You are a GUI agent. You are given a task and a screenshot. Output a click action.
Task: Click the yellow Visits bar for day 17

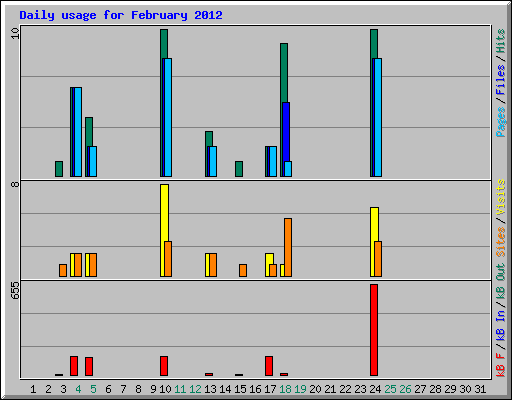coord(269,259)
